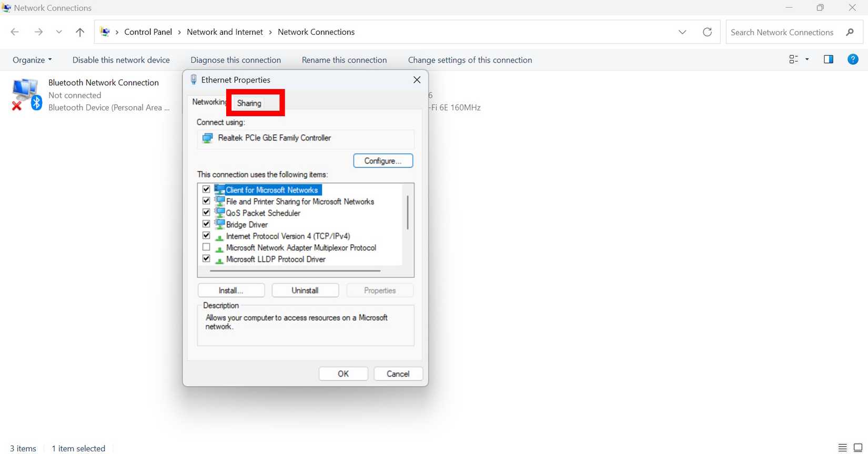Switch to details view icon in status bar
This screenshot has height=454, width=868.
tap(842, 448)
